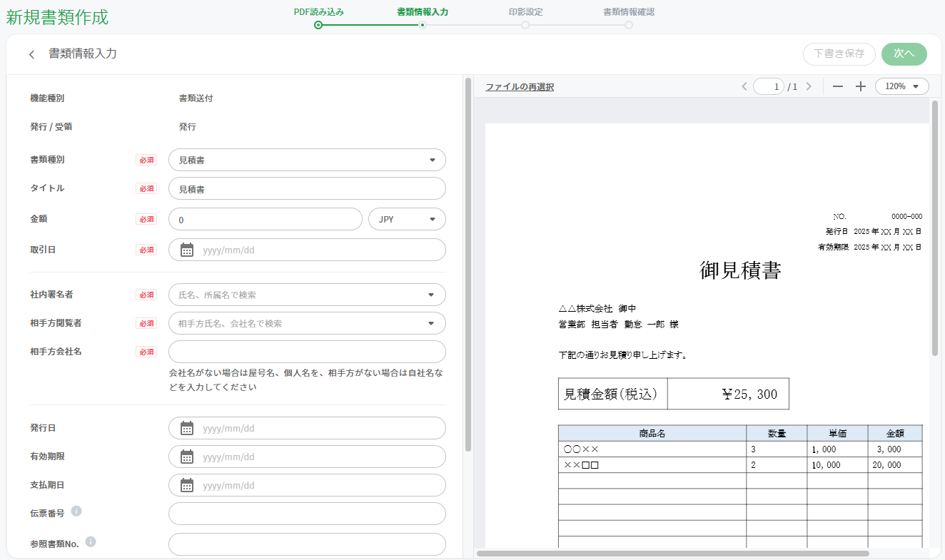
Task: Go to previous PDF page arrow
Action: click(744, 86)
